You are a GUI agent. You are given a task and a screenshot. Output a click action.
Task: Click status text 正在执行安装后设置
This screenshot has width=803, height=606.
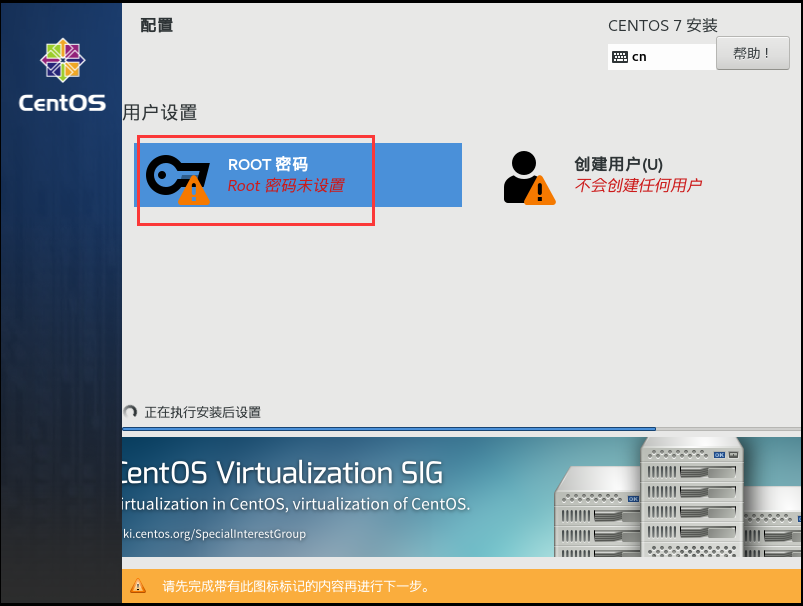pyautogui.click(x=203, y=412)
